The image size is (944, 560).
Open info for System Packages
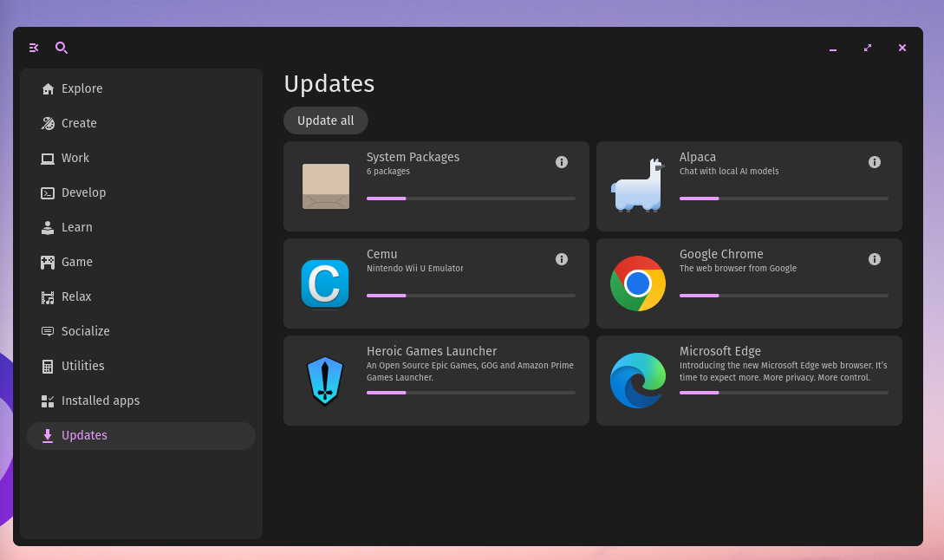click(x=562, y=162)
